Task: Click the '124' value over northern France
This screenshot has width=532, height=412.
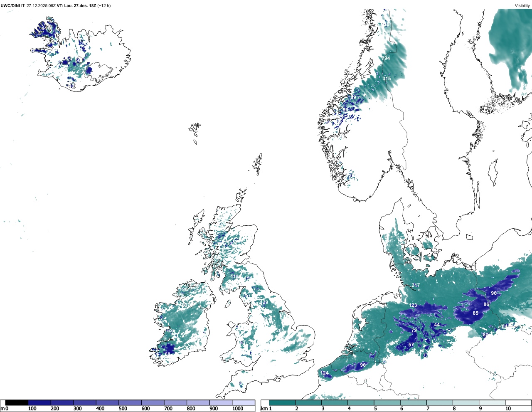Action: tap(325, 373)
